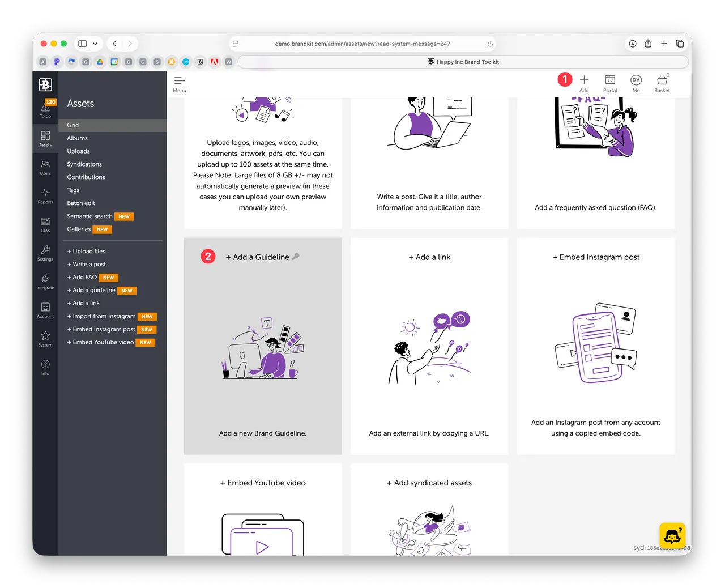Click the browser address bar URL
The height and width of the screenshot is (588, 725).
[362, 44]
